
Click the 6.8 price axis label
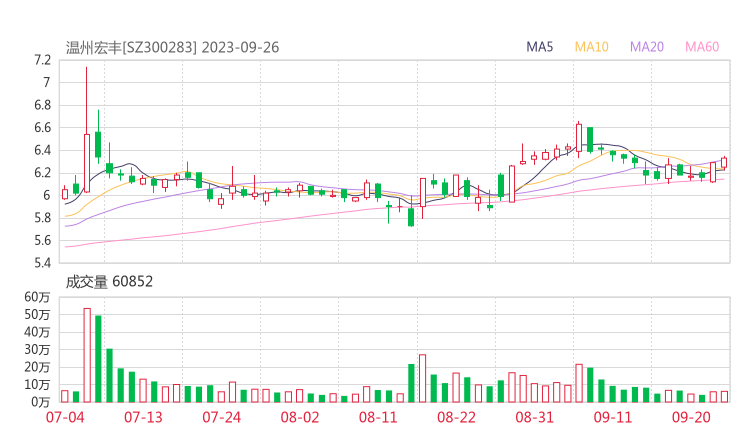[42, 105]
